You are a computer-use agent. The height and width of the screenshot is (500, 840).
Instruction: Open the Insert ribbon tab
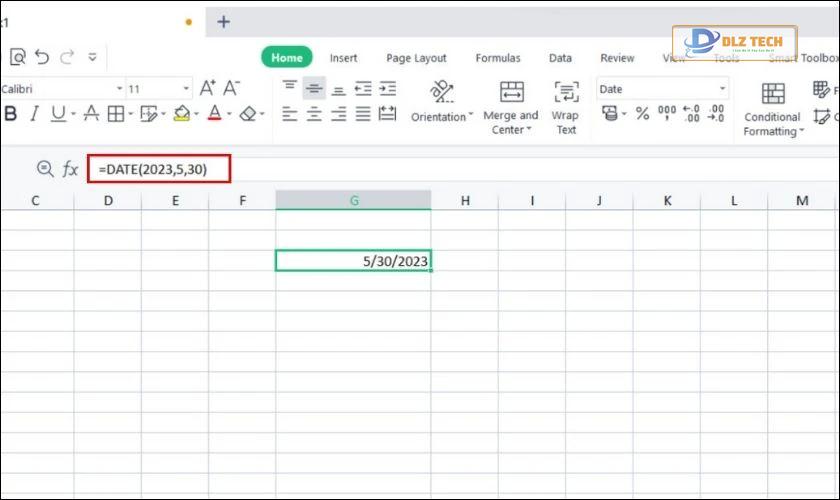(x=343, y=58)
